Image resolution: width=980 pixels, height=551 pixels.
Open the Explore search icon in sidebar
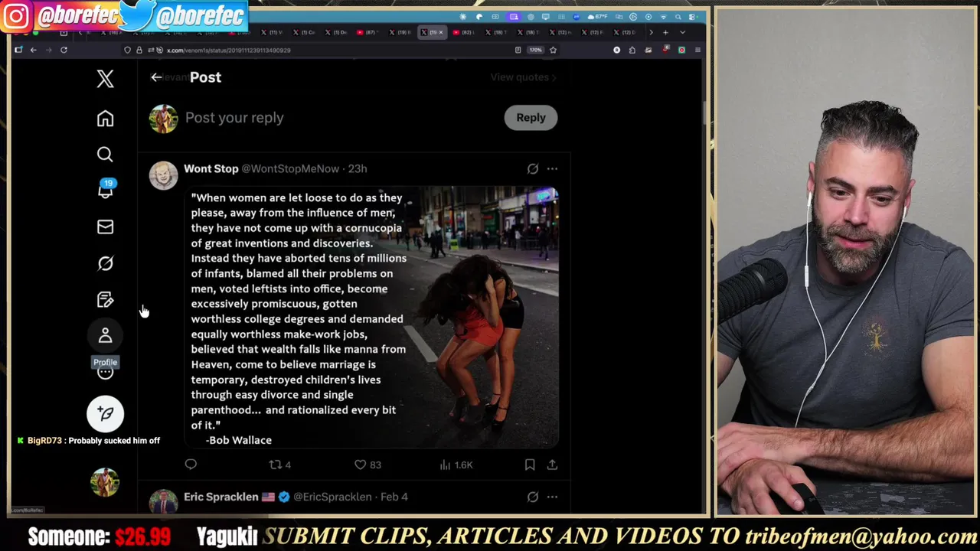pyautogui.click(x=105, y=155)
